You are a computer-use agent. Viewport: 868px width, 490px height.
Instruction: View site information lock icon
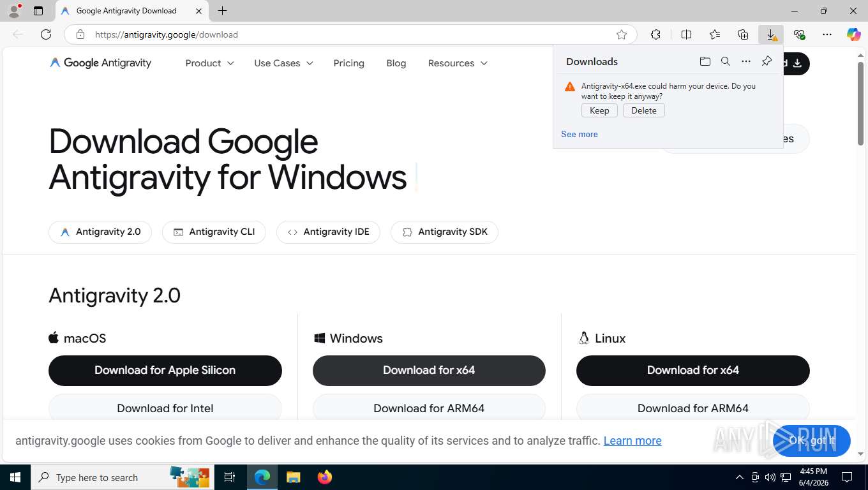coord(80,34)
